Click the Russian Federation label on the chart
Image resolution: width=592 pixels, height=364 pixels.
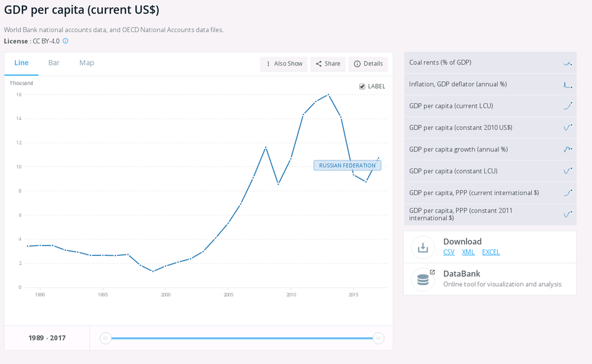(x=347, y=166)
